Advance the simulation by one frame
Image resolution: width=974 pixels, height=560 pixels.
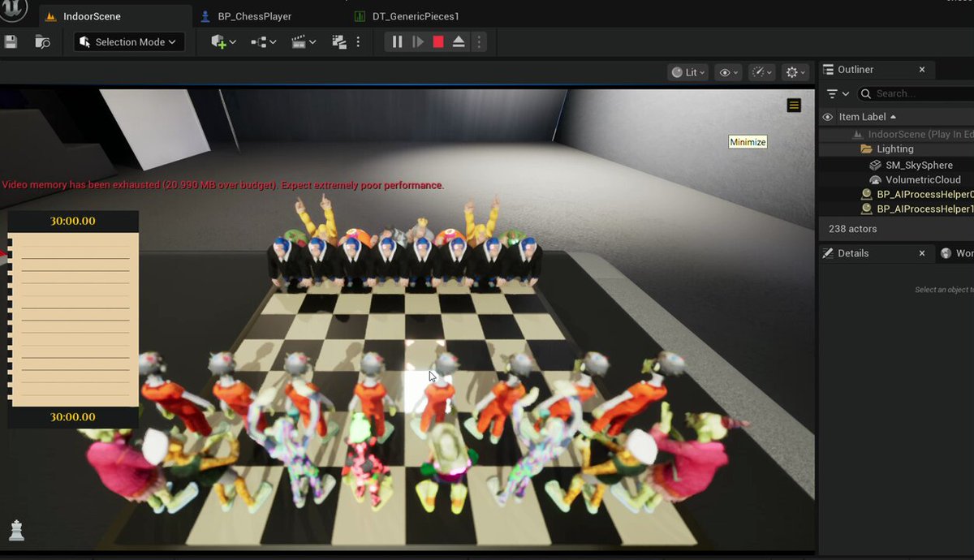(418, 41)
